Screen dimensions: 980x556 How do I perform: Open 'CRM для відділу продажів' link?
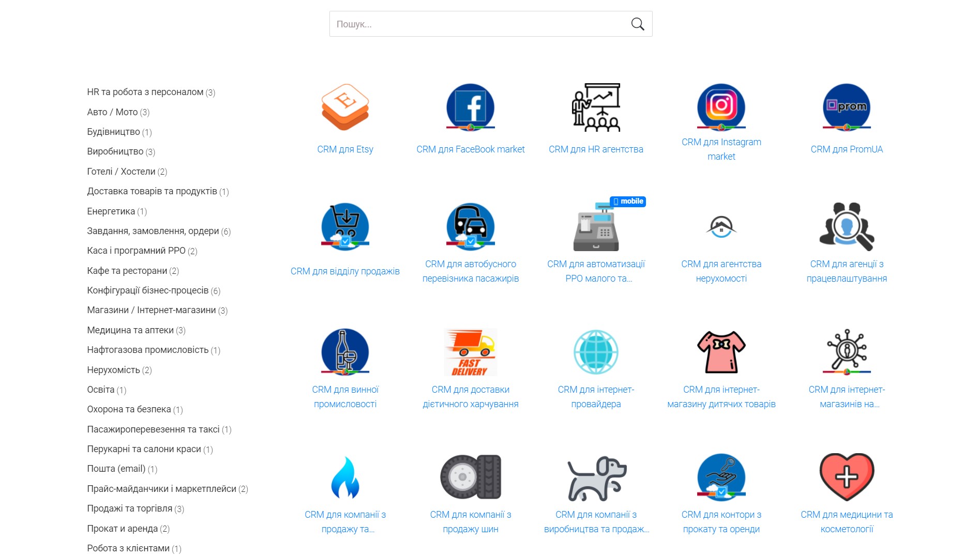pos(345,271)
